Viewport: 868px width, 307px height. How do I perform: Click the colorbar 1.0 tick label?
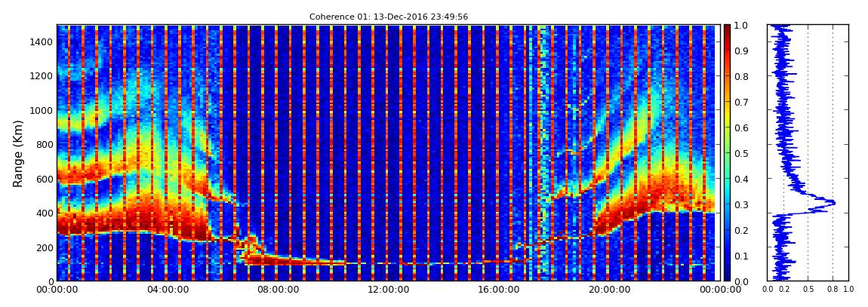[743, 26]
